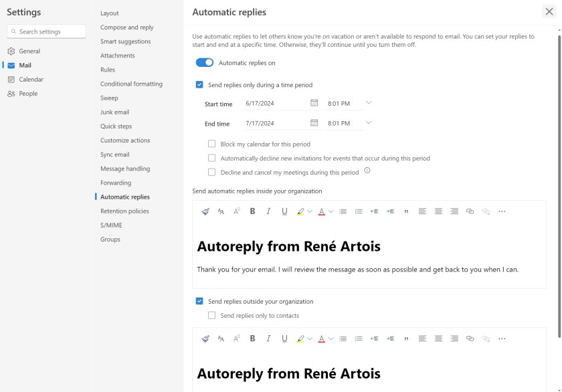Check Automatically decline new invitations option
Image resolution: width=562 pixels, height=392 pixels.
point(212,158)
